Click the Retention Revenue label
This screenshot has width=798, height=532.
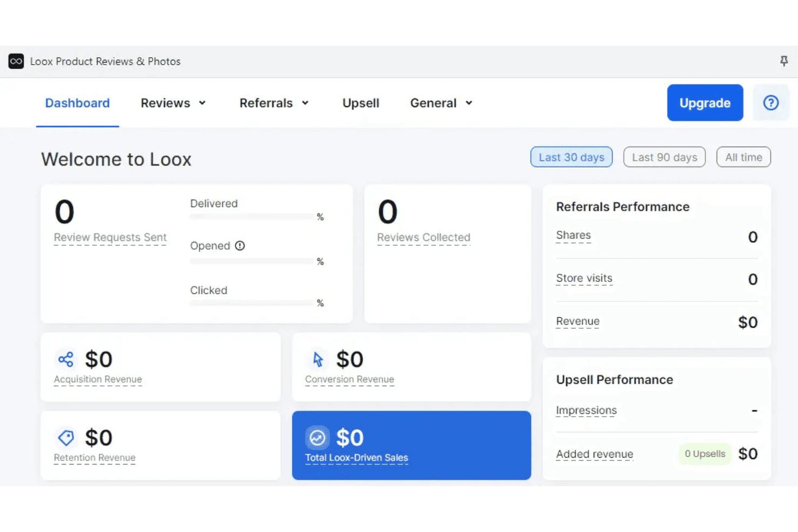click(x=94, y=458)
